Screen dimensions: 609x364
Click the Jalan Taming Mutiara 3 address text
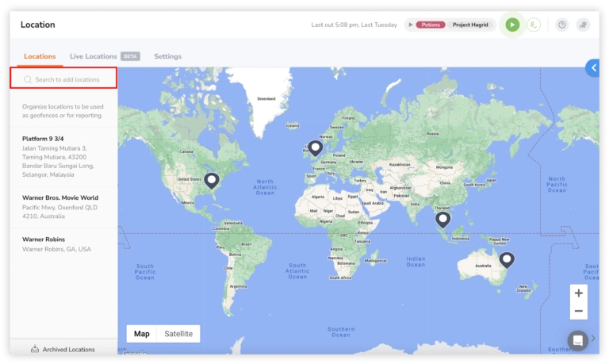pos(58,161)
